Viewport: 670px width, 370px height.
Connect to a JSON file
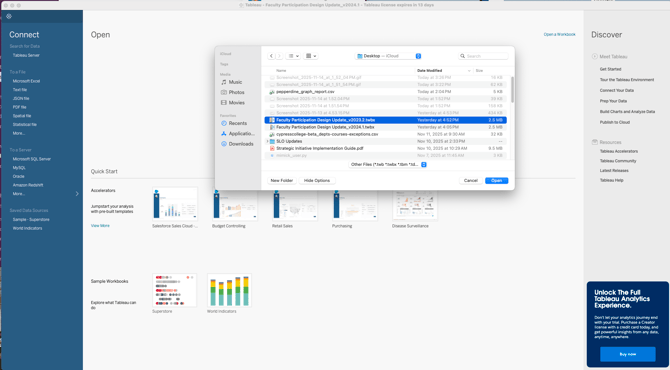click(21, 99)
